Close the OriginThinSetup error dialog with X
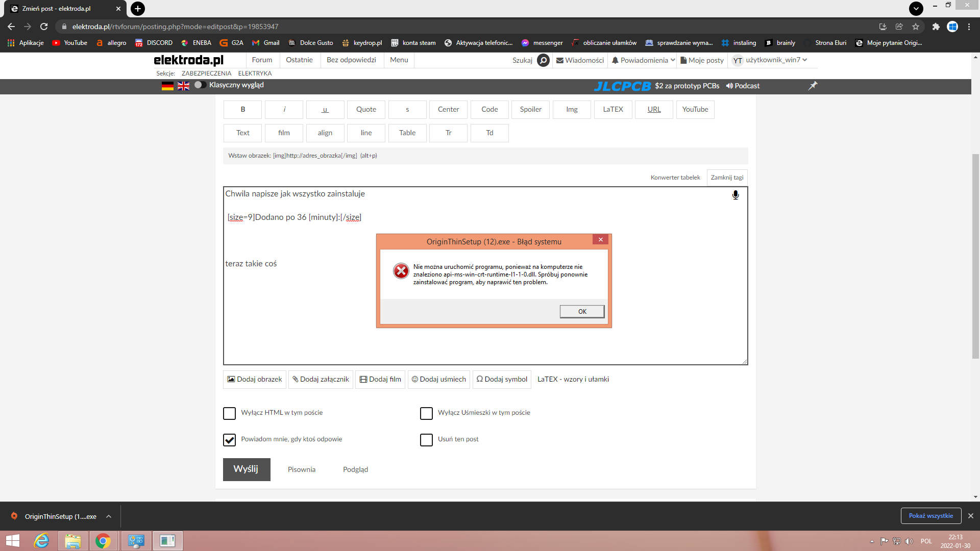Image resolution: width=980 pixels, height=551 pixels. 601,240
